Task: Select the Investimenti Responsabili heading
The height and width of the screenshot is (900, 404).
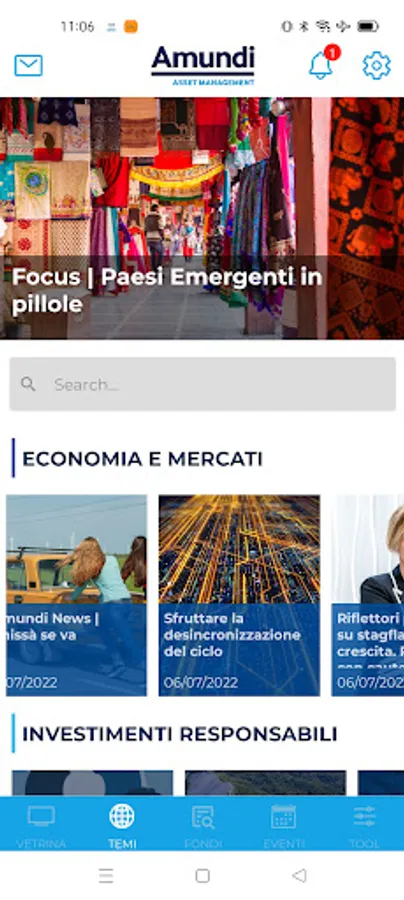Action: (x=180, y=734)
